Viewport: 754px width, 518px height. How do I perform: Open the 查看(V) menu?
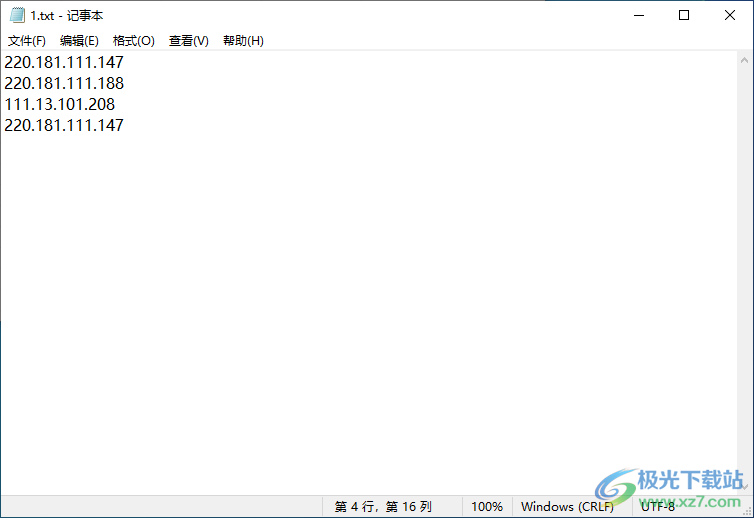point(188,41)
